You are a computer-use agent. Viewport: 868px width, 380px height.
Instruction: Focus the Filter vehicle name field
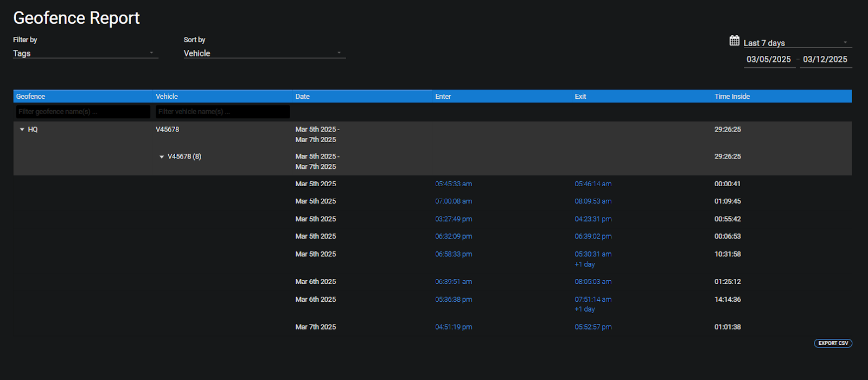222,112
